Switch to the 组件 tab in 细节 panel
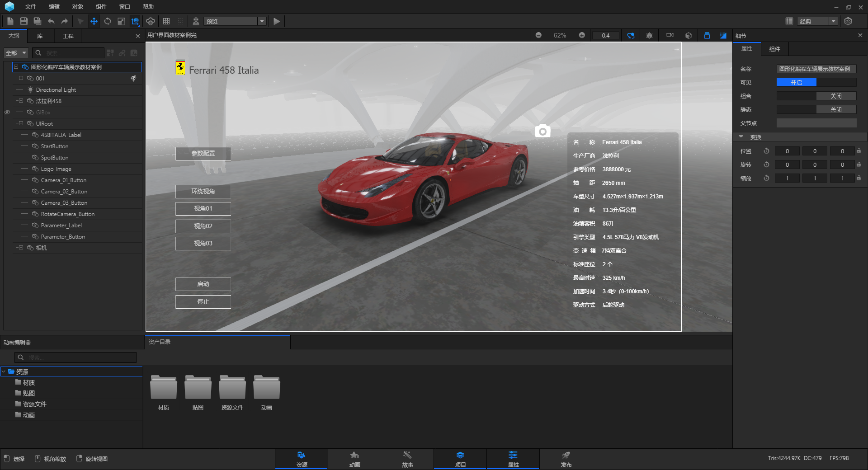Screen dimensions: 868x470 (x=775, y=49)
